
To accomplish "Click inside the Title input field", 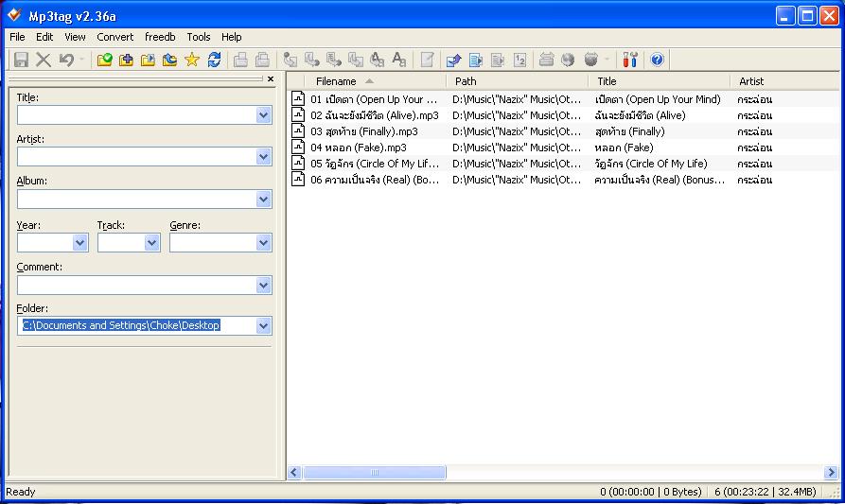I will coord(137,114).
